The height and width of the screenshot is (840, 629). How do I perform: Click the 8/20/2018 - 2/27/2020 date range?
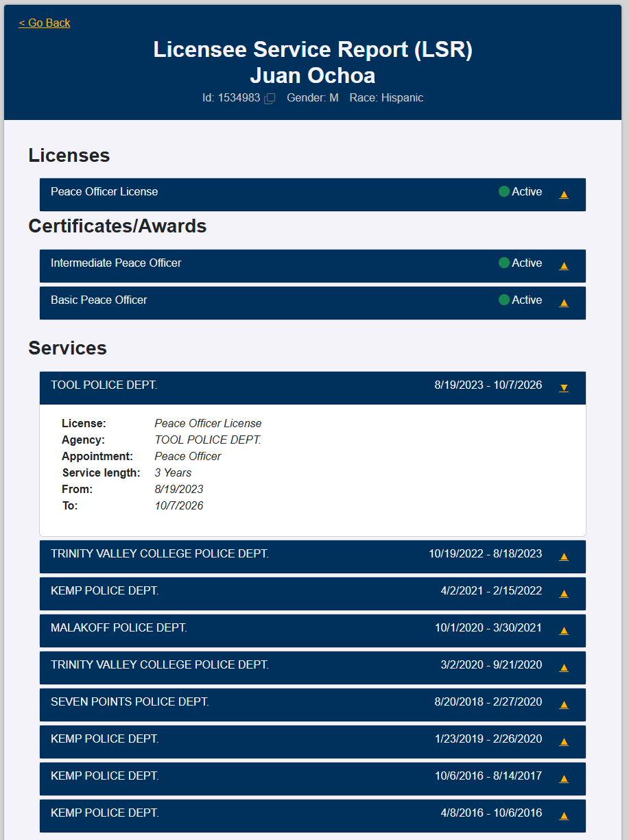point(488,701)
